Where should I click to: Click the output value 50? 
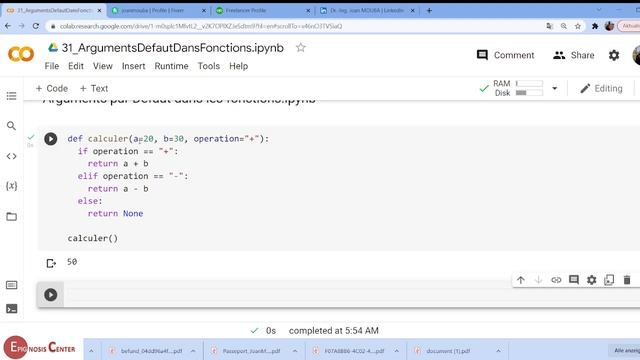pyautogui.click(x=72, y=262)
